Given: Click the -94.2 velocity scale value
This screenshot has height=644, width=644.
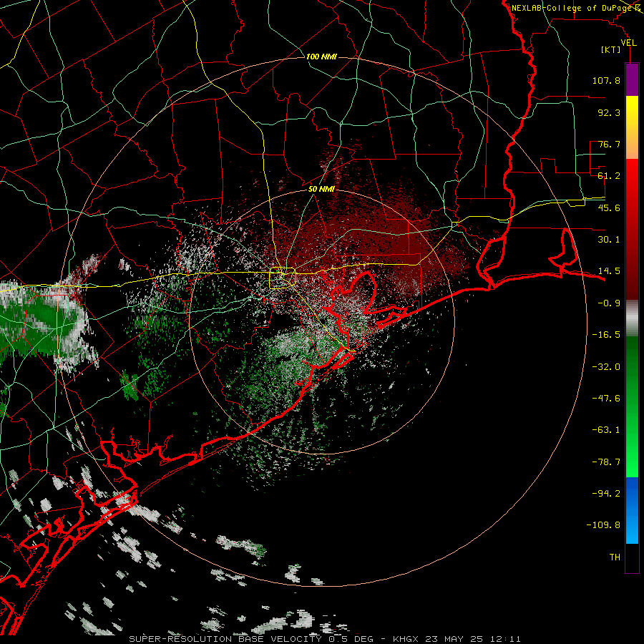Looking at the screenshot, I should click(x=606, y=494).
